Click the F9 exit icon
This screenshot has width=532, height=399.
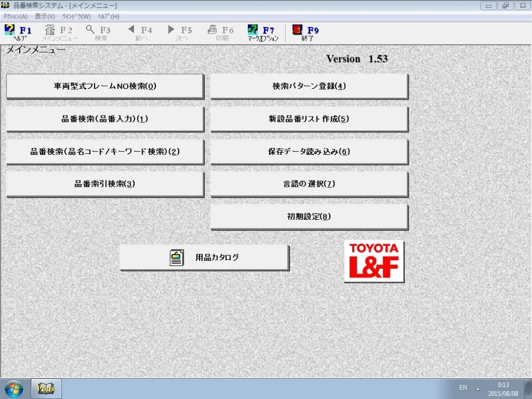[x=297, y=30]
